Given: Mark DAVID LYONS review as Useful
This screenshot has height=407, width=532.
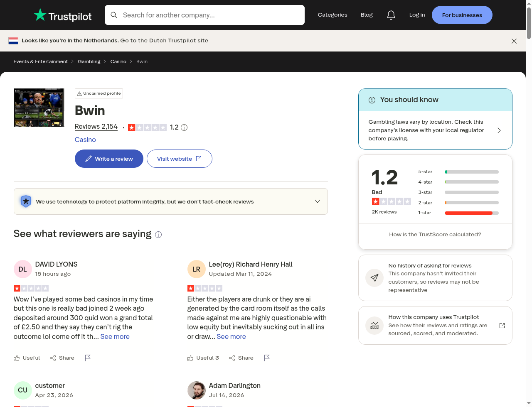Looking at the screenshot, I should [x=27, y=358].
